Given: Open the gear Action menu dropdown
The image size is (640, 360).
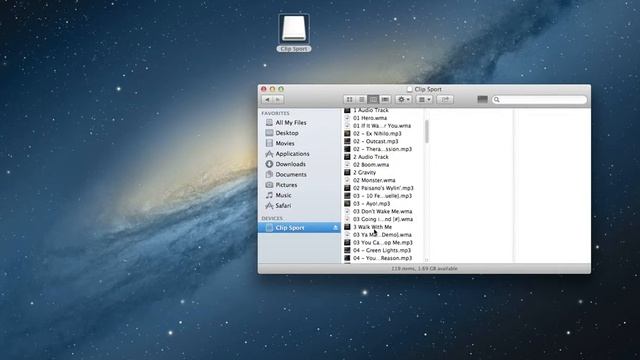Looking at the screenshot, I should coord(403,100).
